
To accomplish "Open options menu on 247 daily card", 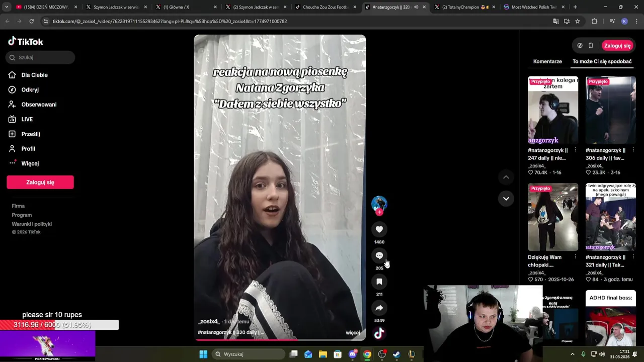I will point(575,150).
